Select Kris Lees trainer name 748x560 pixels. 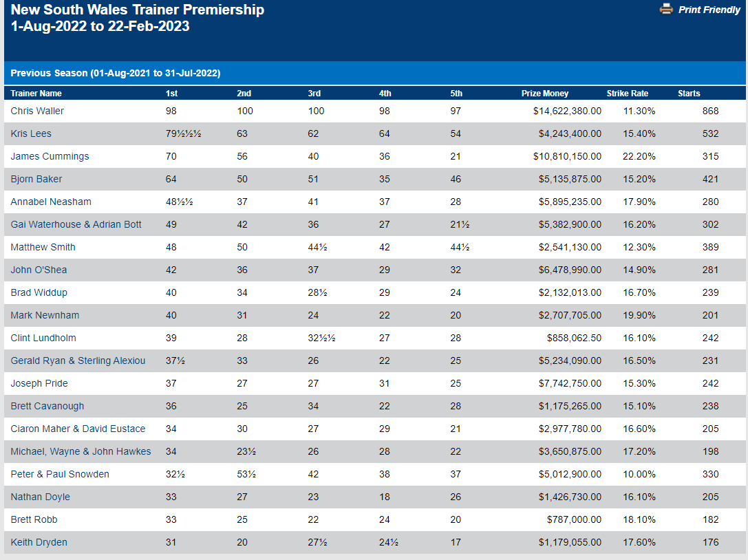point(31,133)
